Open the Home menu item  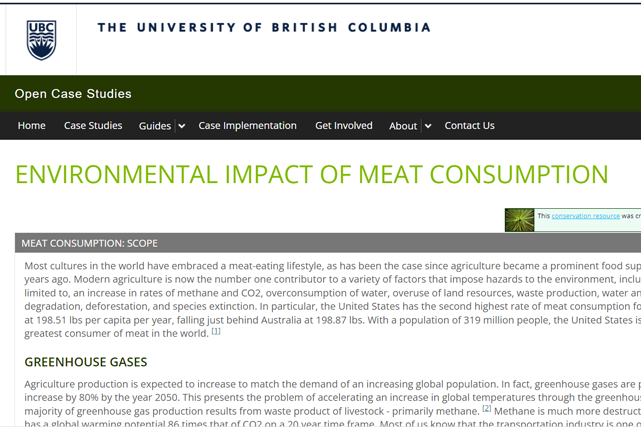(31, 125)
